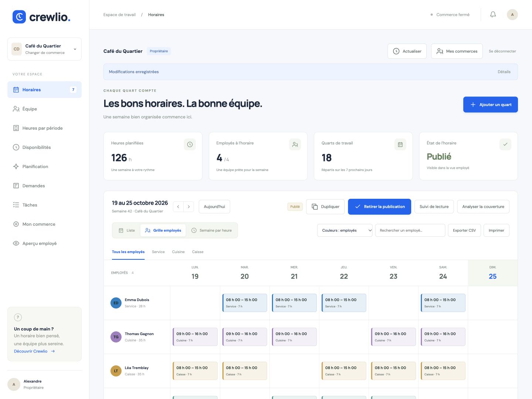
Task: Click the Dupliquer button
Action: (x=325, y=207)
